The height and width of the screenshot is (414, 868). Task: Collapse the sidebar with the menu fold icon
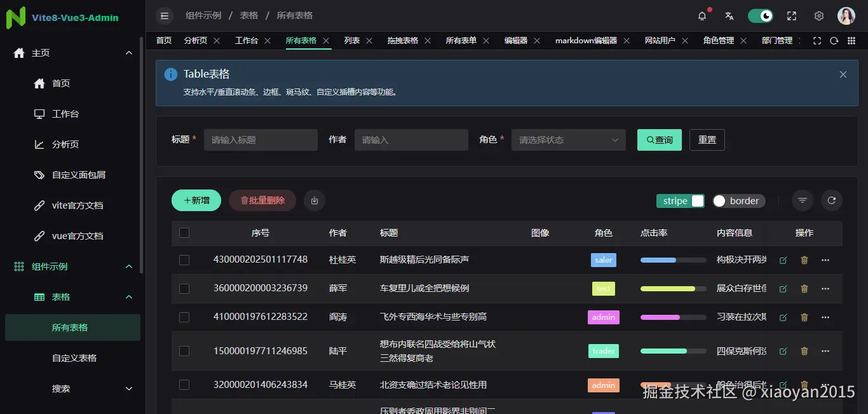(165, 16)
